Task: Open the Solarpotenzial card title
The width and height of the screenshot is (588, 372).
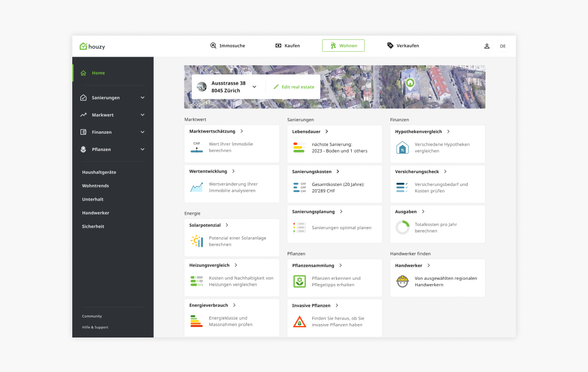Action: click(x=205, y=225)
